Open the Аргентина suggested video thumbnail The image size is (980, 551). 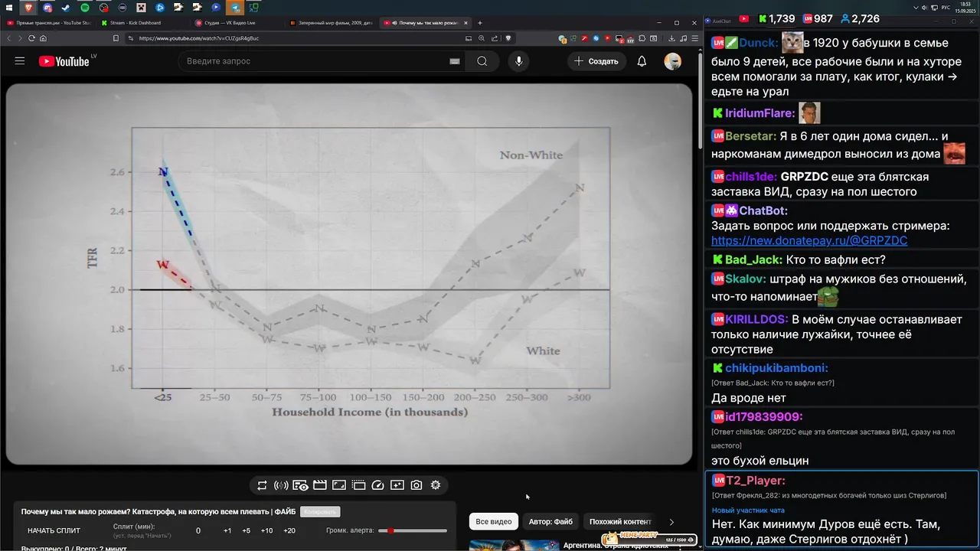click(x=513, y=546)
